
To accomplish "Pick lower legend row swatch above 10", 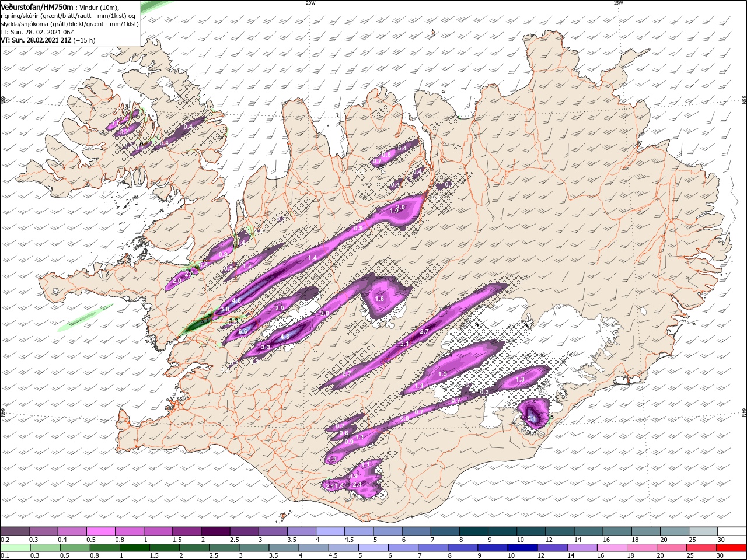I will [521, 548].
